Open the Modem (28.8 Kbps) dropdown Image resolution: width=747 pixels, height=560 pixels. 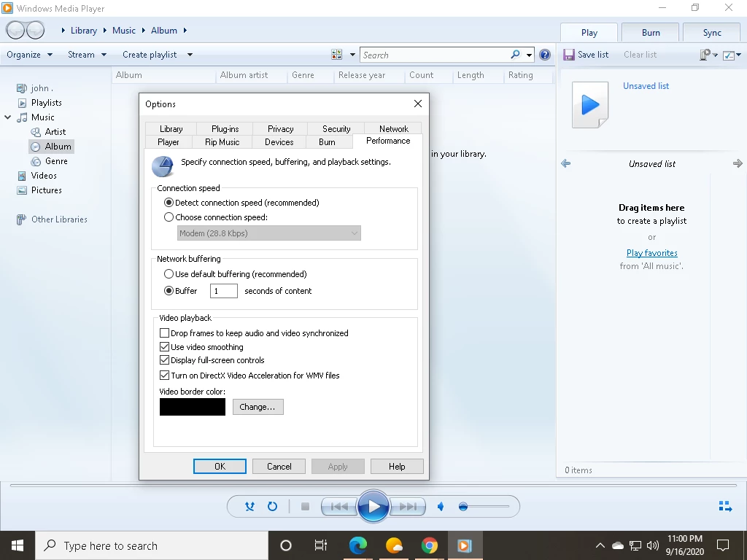point(268,233)
